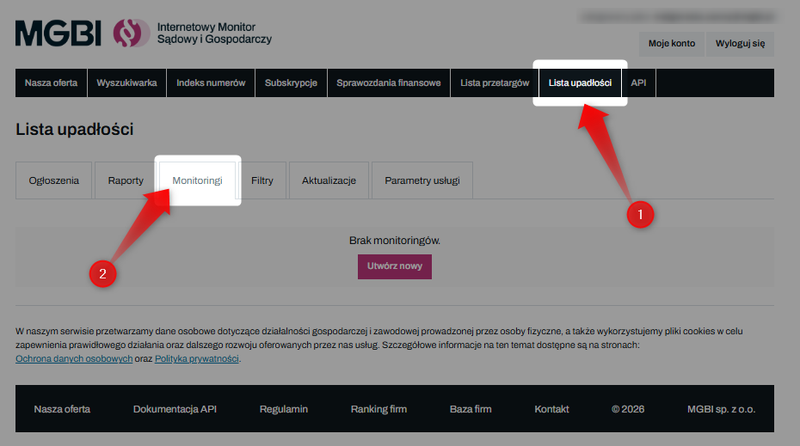800x446 pixels.
Task: Select the Monitoringi tab
Action: click(197, 181)
